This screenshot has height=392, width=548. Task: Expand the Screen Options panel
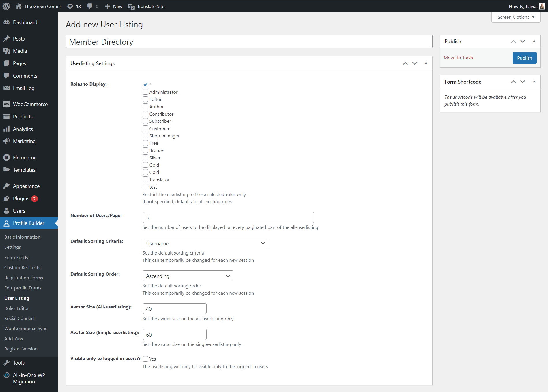coord(515,17)
